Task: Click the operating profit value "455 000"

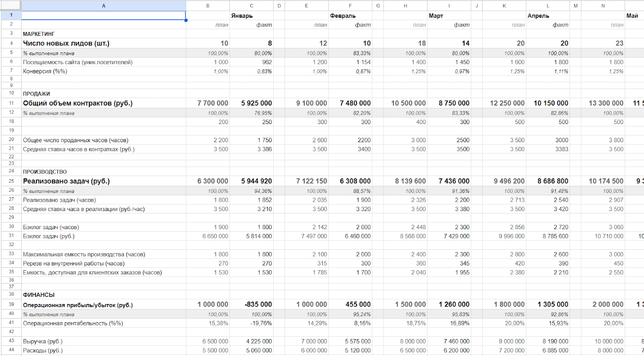Action: [350, 304]
